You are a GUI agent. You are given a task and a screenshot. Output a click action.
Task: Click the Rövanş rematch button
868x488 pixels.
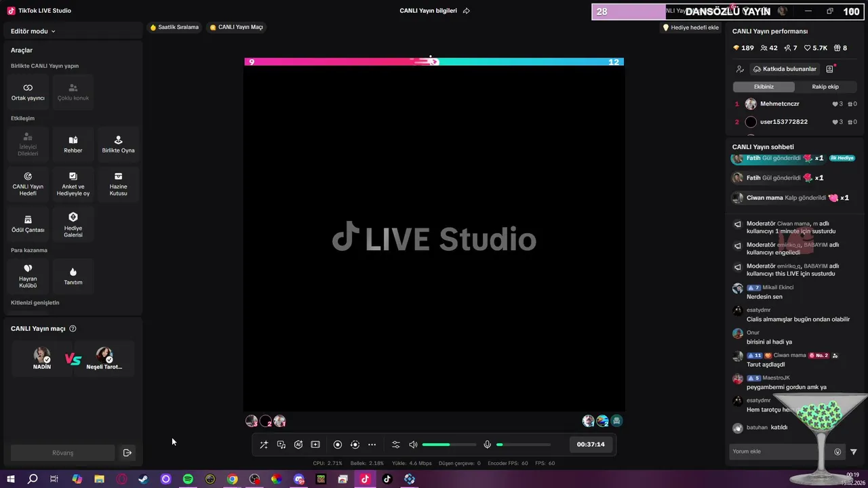coord(62,453)
